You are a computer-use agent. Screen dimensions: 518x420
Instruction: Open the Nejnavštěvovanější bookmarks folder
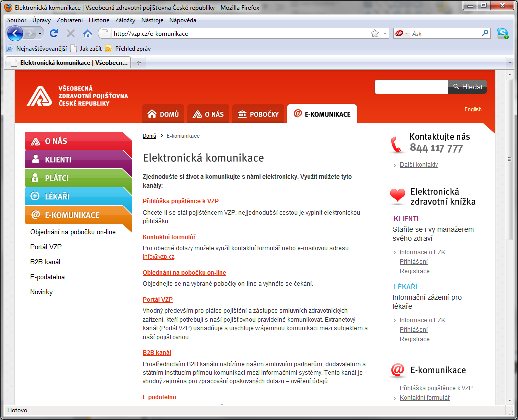pyautogui.click(x=37, y=49)
